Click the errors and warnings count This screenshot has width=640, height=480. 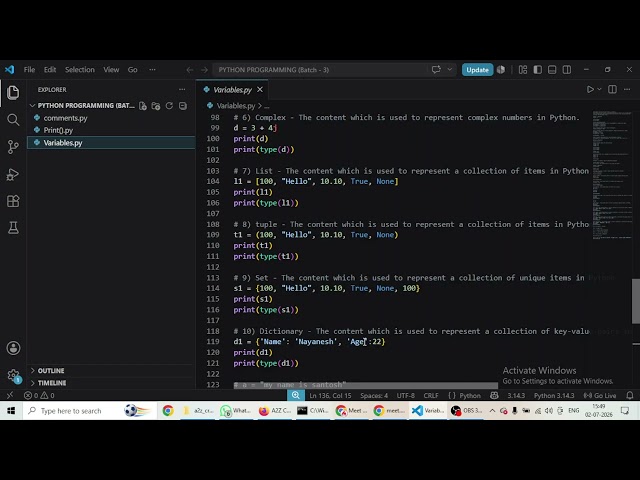(x=39, y=396)
